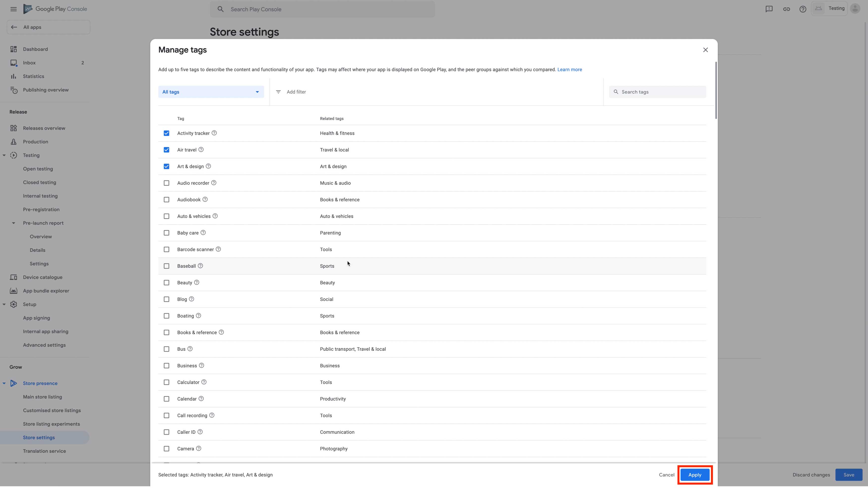
Task: Click help icon next to Activity tracker
Action: [214, 133]
